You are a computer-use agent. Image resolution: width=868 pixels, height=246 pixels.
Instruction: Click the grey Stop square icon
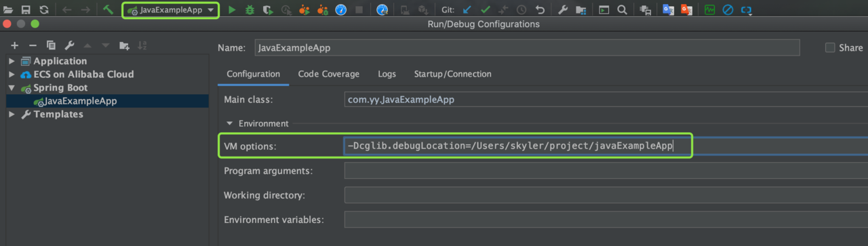[x=359, y=9]
